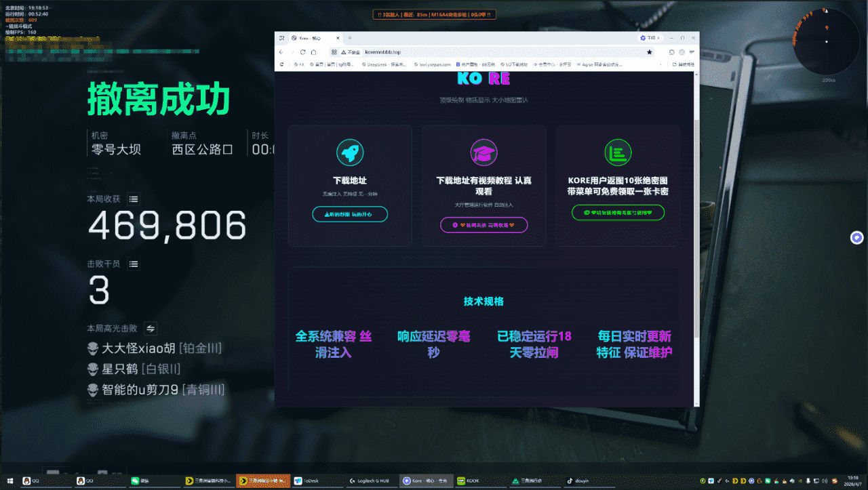Click the bookmark star in the address bar
This screenshot has height=490, width=868.
tap(649, 52)
